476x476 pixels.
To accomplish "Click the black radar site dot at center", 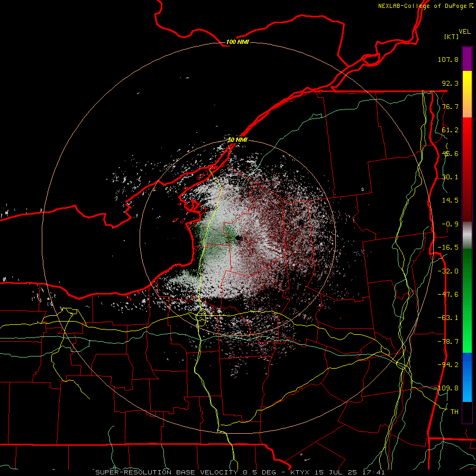I will (x=237, y=237).
